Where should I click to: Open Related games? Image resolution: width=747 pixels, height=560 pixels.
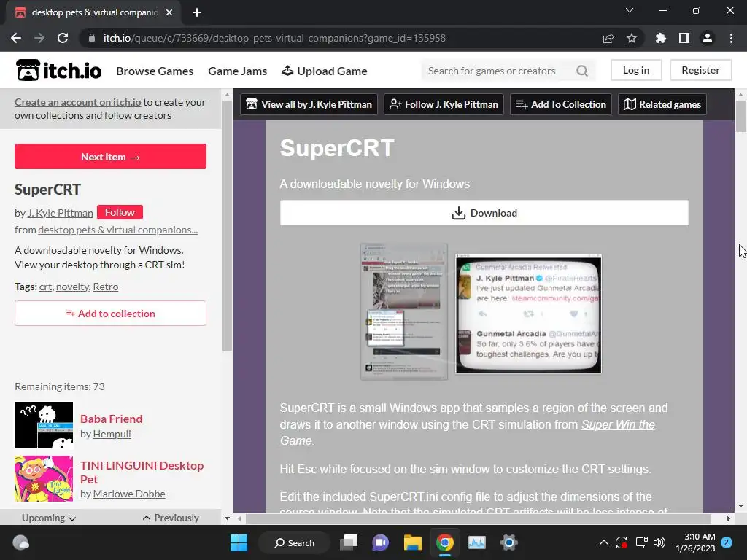(662, 104)
